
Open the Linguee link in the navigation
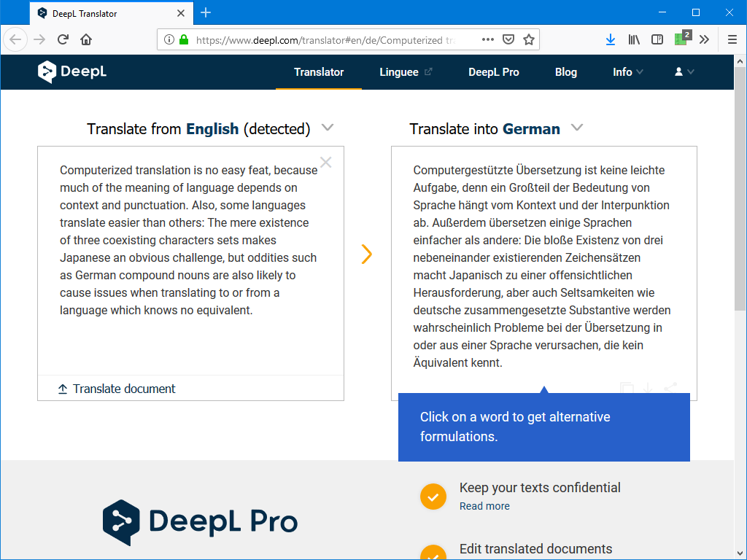406,72
